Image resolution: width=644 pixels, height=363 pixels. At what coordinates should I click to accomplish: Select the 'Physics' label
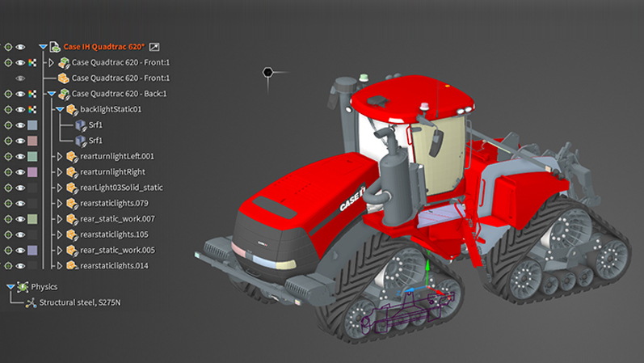(x=44, y=287)
